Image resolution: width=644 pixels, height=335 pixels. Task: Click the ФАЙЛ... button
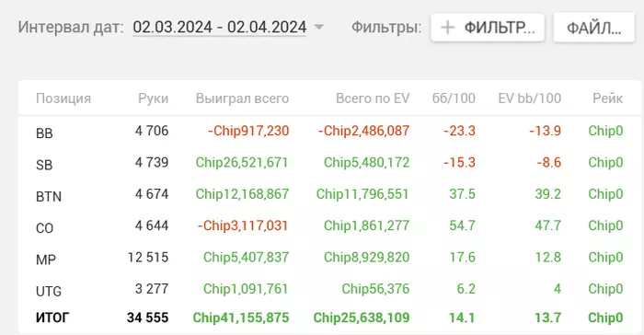point(594,28)
